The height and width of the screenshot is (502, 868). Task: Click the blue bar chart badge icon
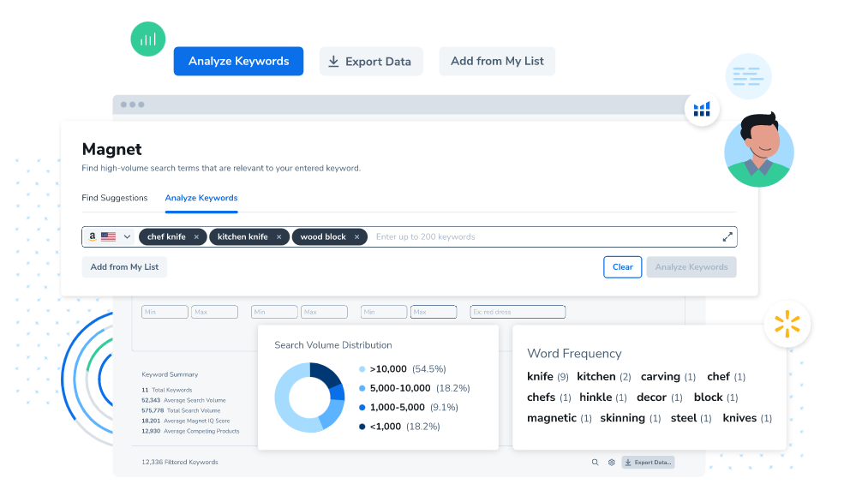pos(702,109)
